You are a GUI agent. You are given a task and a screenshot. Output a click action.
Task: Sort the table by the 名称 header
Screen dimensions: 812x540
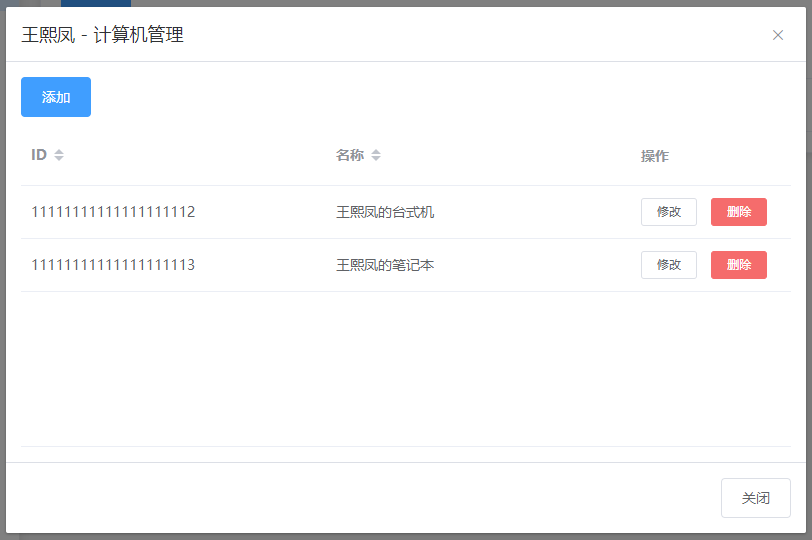point(350,155)
